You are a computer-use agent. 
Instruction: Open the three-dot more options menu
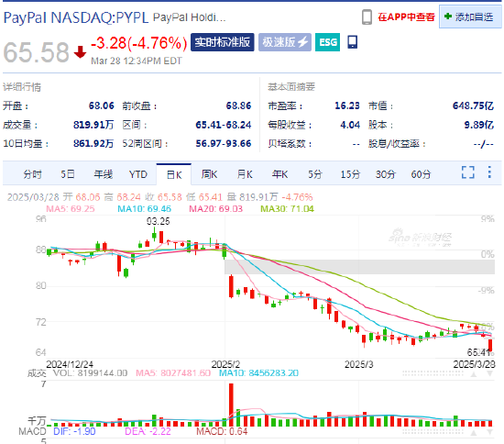tap(489, 172)
